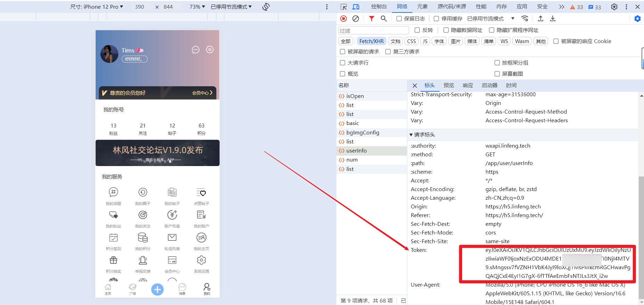Screen dimensions: 644x305
Task: Import HAR file upload icon
Action: pyautogui.click(x=540, y=18)
